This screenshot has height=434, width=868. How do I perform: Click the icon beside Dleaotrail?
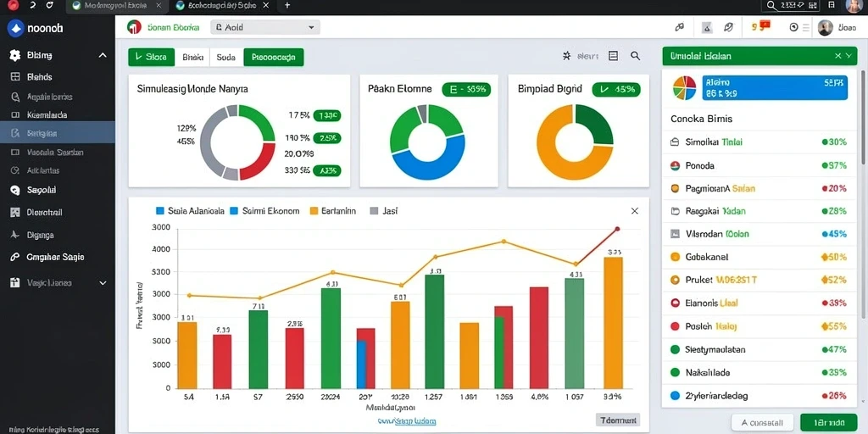coord(15,212)
